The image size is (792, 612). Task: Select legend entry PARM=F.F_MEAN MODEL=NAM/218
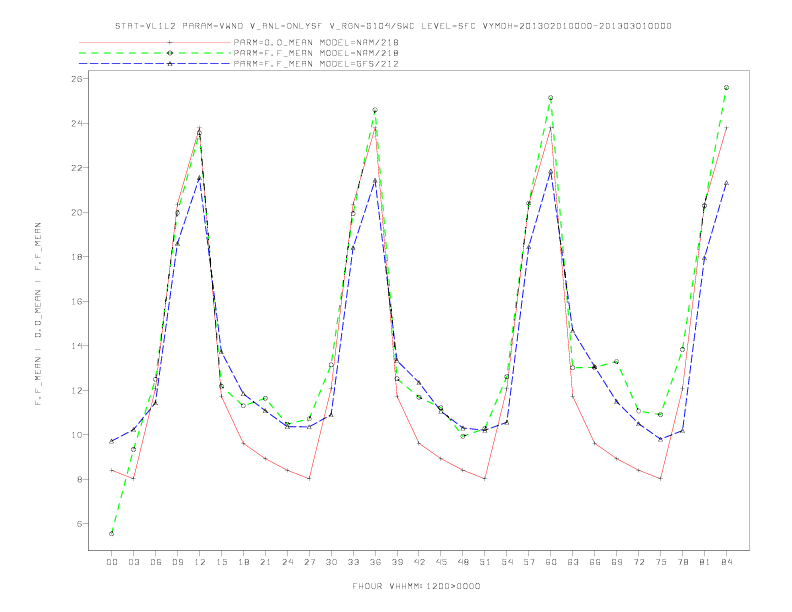[316, 53]
